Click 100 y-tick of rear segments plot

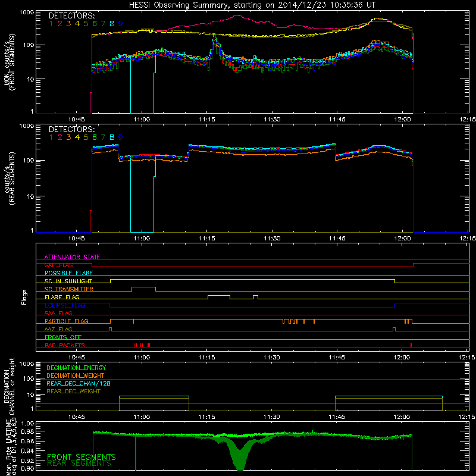point(29,160)
